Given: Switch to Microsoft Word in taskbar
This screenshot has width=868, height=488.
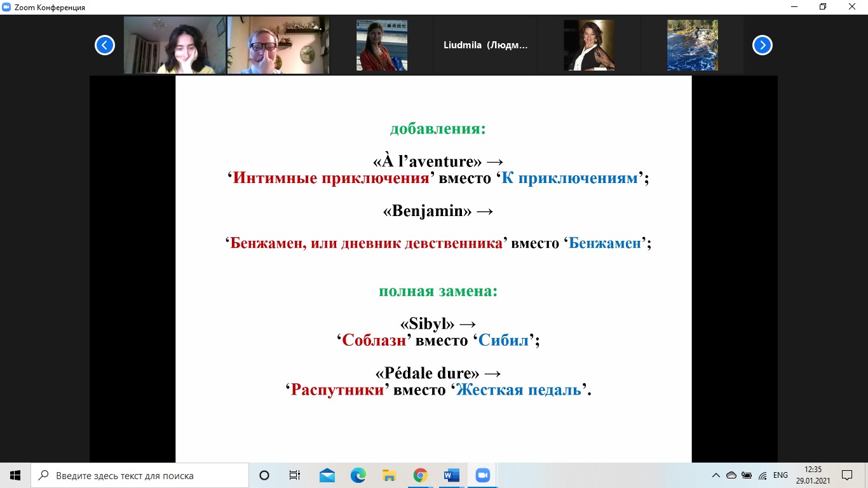Looking at the screenshot, I should point(451,475).
